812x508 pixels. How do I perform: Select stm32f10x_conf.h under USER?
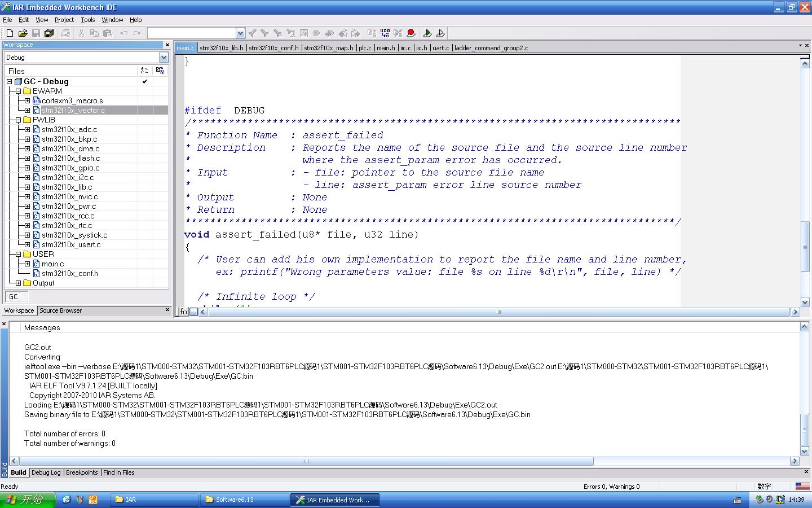click(70, 273)
